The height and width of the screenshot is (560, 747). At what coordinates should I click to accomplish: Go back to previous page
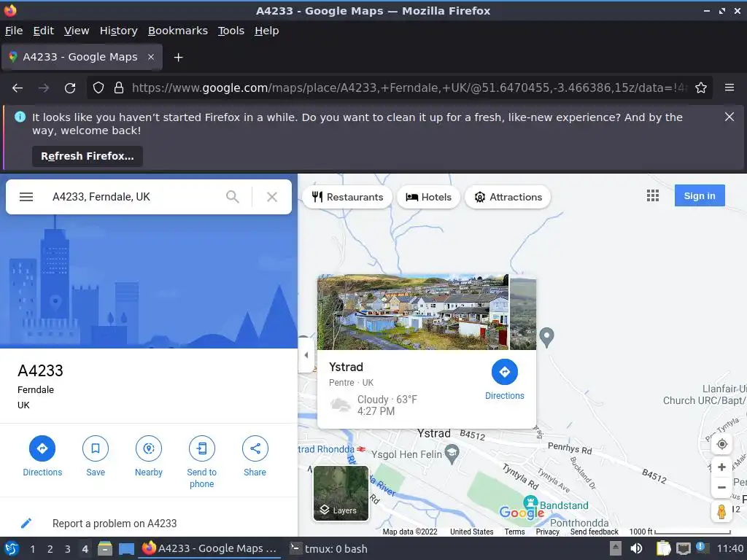tap(18, 88)
